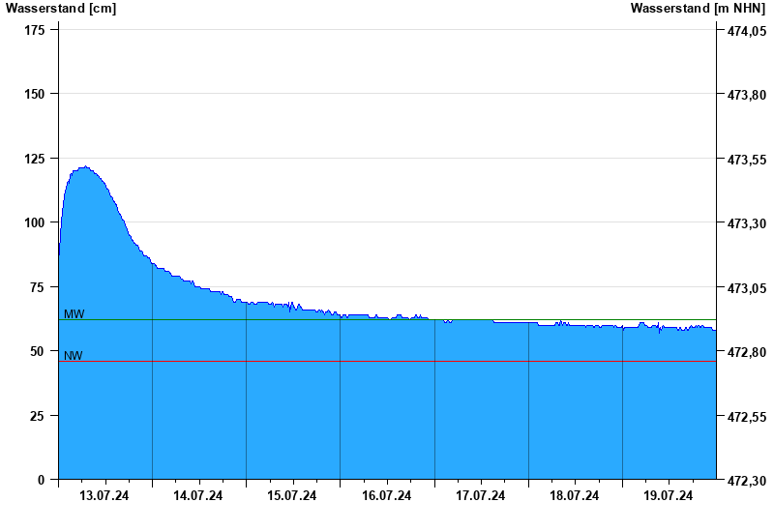
Task: Click the 474,05 value on the right axis
Action: (747, 31)
